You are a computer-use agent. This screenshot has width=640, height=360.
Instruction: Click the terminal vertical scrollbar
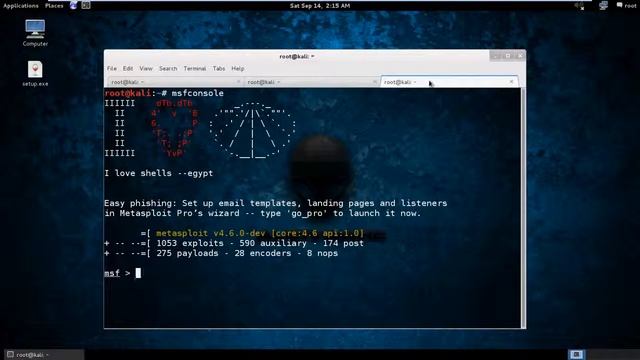523,208
